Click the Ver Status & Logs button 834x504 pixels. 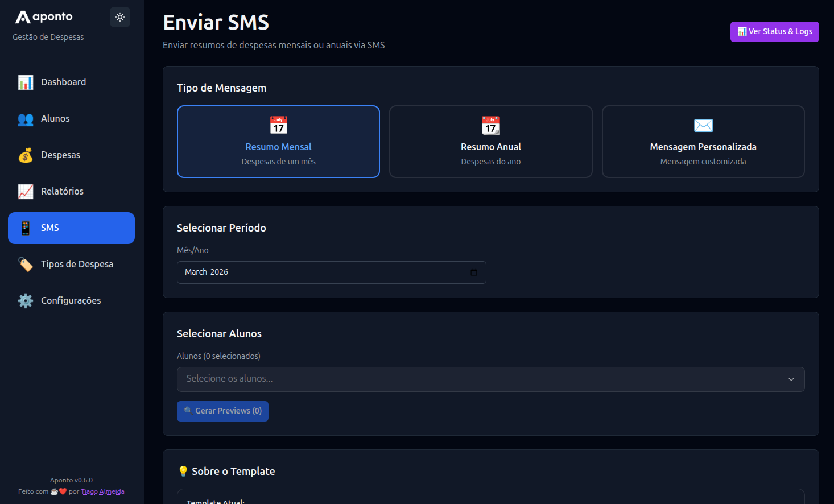click(x=774, y=32)
